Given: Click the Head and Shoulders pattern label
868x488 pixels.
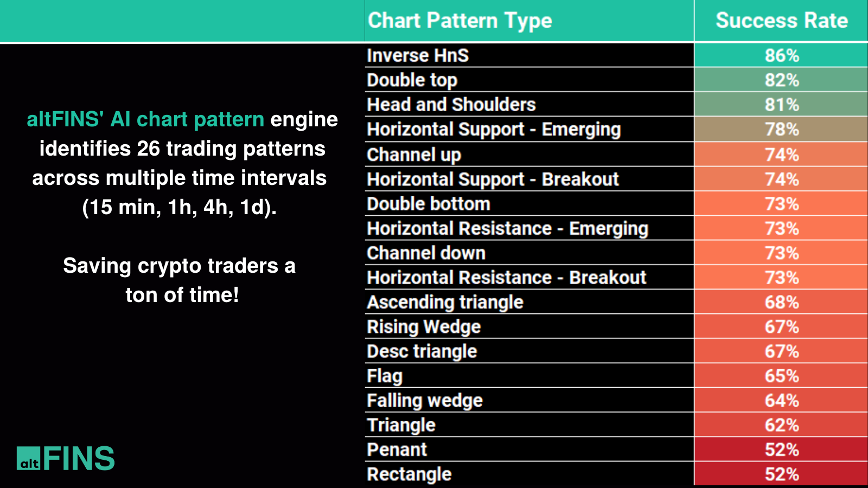Looking at the screenshot, I should [451, 105].
